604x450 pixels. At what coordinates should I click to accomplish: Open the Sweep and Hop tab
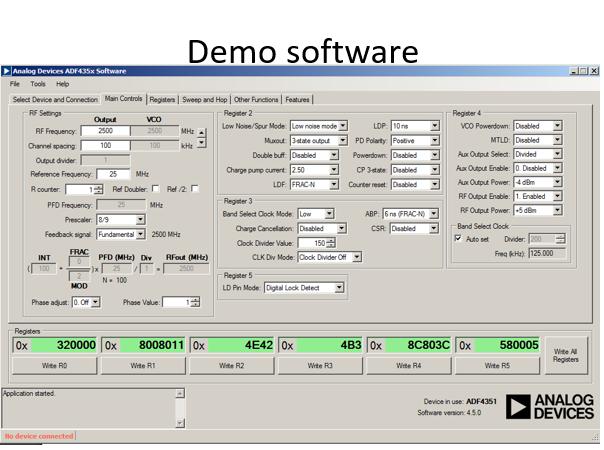click(x=205, y=99)
